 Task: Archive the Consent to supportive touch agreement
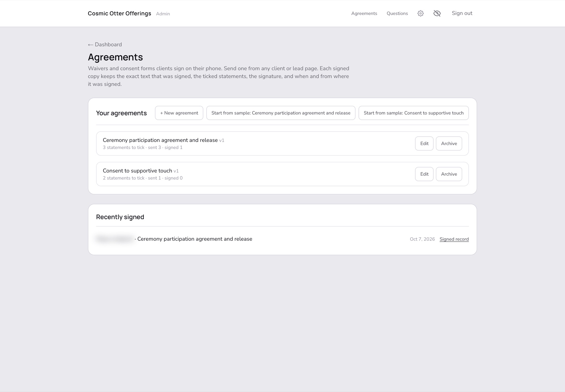(449, 174)
